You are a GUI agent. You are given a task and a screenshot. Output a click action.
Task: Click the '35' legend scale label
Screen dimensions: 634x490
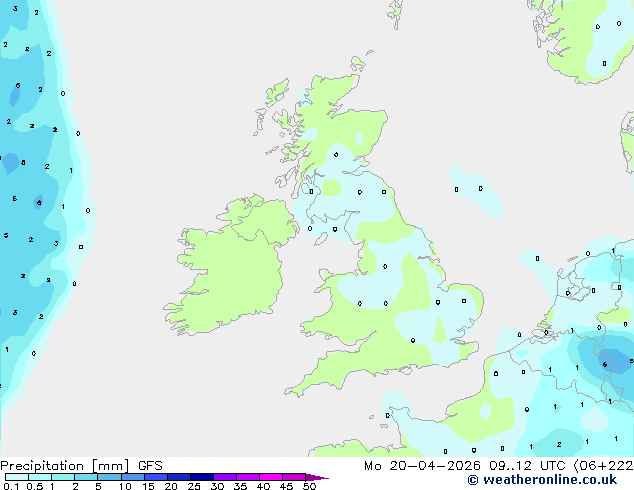pyautogui.click(x=240, y=486)
